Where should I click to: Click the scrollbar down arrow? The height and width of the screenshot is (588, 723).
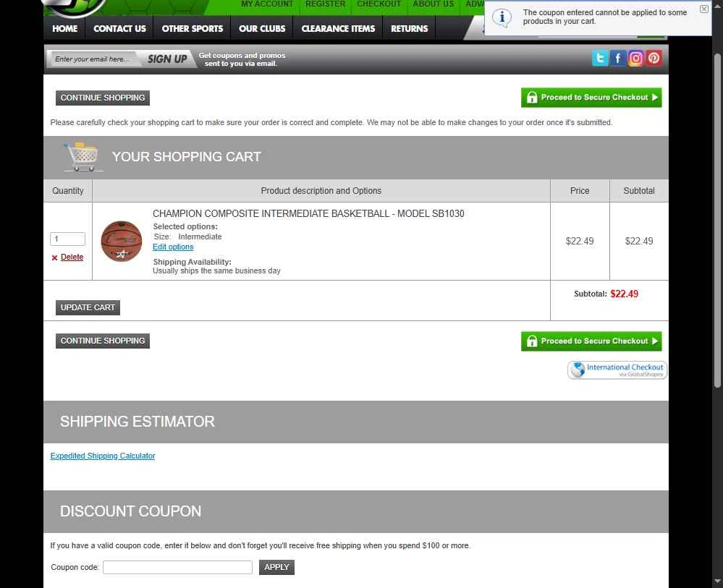[717, 581]
